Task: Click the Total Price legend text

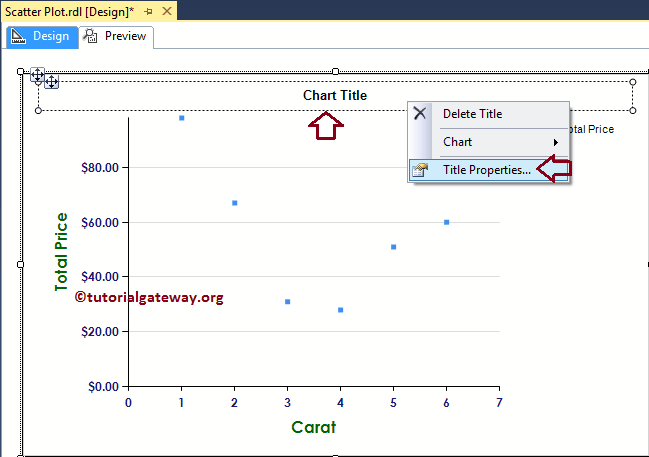Action: tap(591, 129)
